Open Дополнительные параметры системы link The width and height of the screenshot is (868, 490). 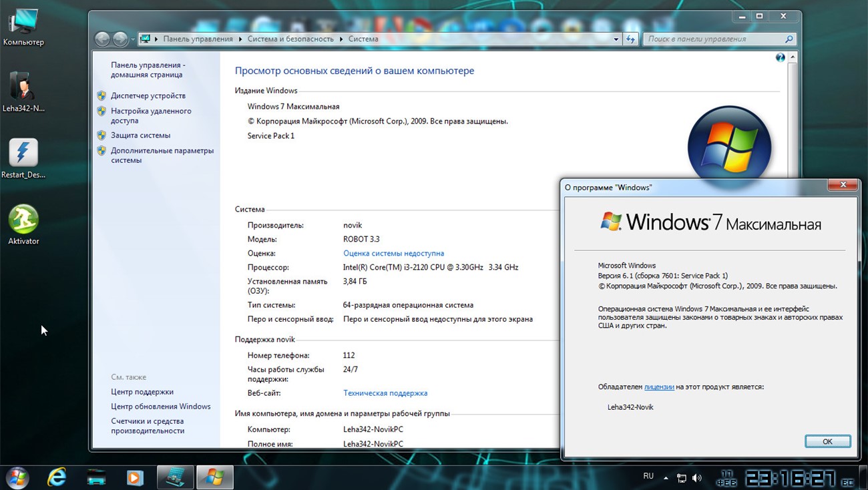point(162,156)
